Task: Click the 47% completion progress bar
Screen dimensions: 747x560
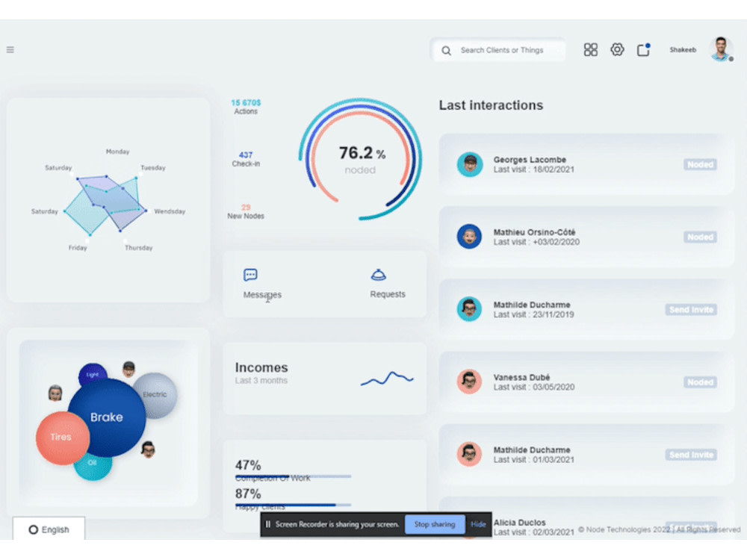Action: (x=293, y=476)
